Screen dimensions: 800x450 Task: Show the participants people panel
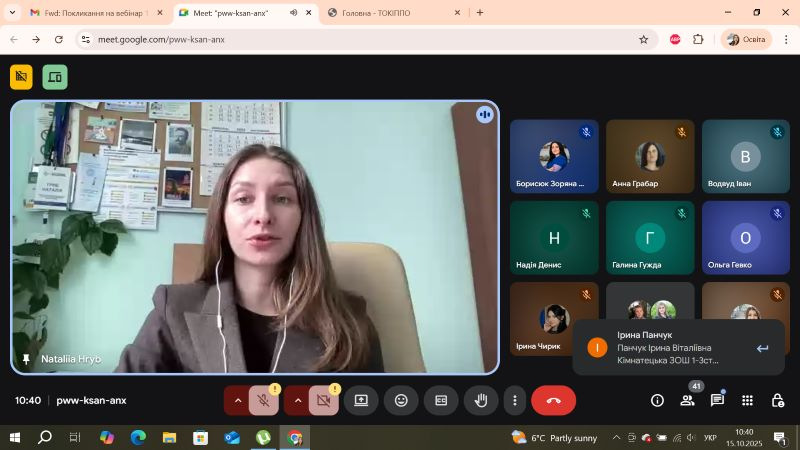point(687,400)
